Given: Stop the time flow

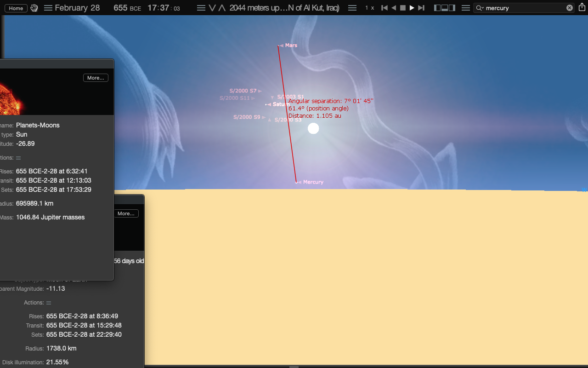Looking at the screenshot, I should point(403,8).
